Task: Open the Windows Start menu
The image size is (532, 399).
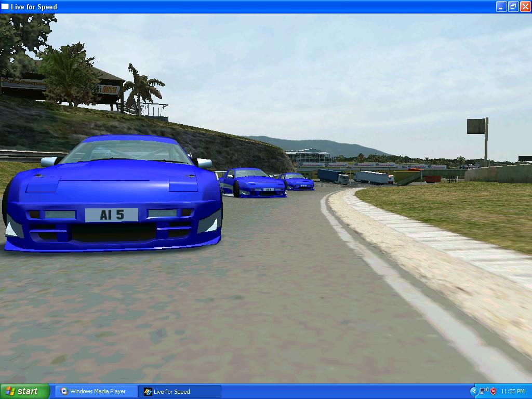Action: 25,392
